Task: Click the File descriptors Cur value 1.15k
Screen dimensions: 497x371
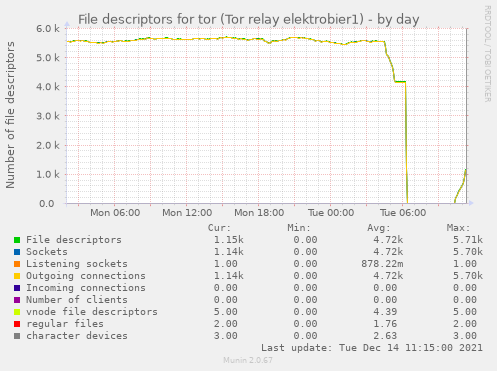Action: pos(229,240)
